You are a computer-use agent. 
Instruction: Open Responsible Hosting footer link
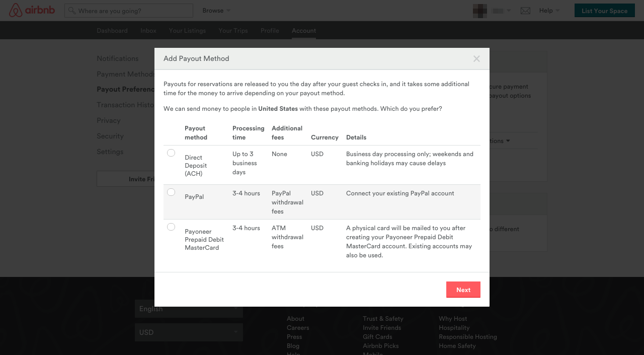pos(468,337)
